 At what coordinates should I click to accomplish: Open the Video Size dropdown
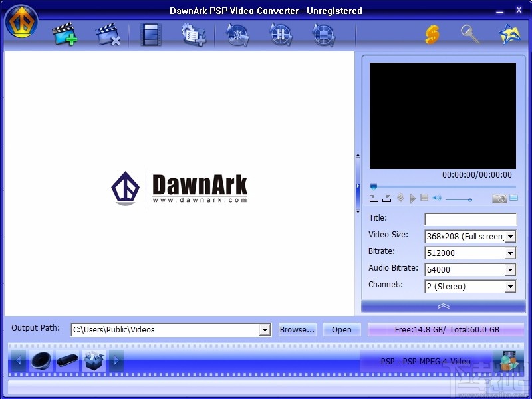[511, 236]
